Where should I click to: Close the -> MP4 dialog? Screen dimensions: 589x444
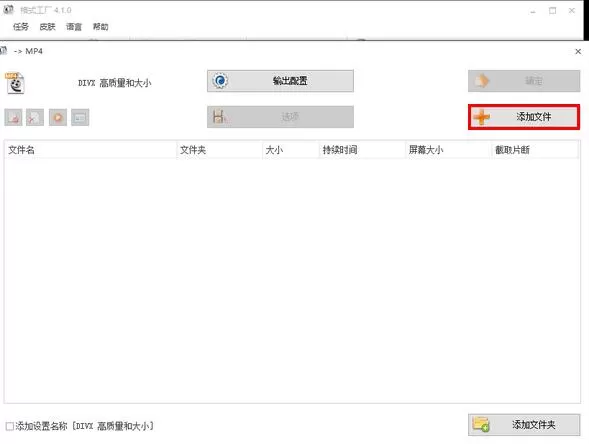pyautogui.click(x=578, y=51)
